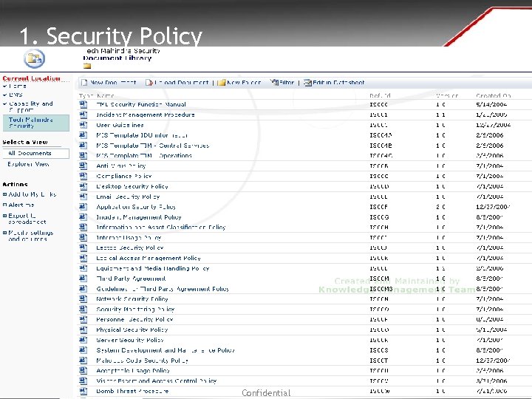Click Word icon beside User Guidelines
The width and height of the screenshot is (532, 399).
point(83,125)
